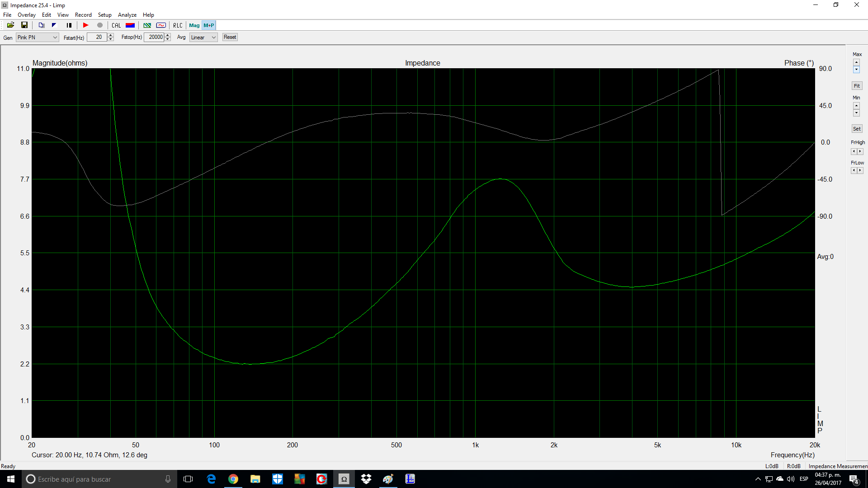
Task: Raise graph Min with the up arrow
Action: click(x=856, y=106)
